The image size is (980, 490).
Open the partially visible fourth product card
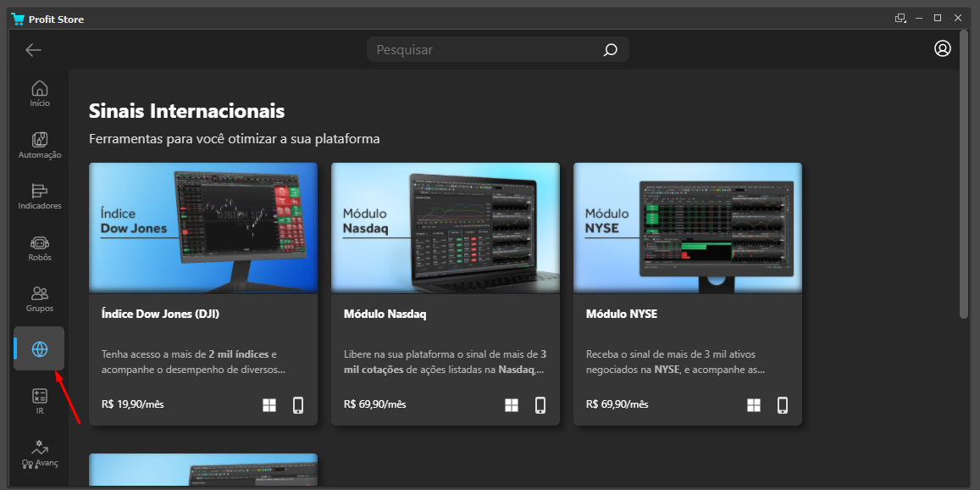203,470
